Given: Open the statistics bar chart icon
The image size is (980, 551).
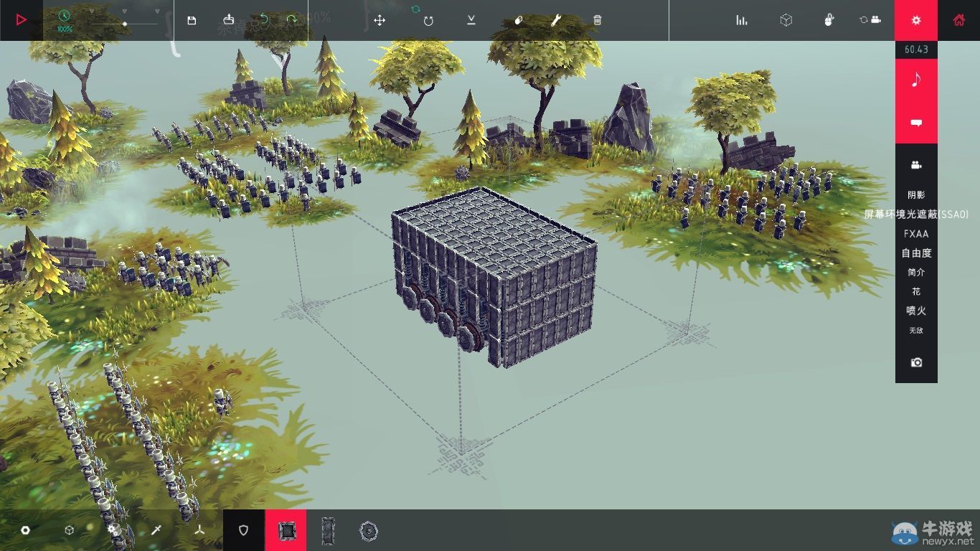Looking at the screenshot, I should pos(742,20).
